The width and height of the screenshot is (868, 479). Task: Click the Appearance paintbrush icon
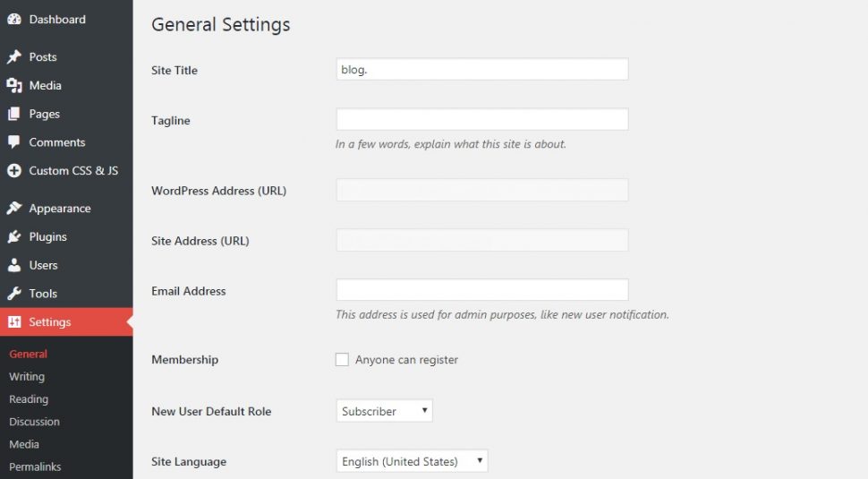[13, 208]
